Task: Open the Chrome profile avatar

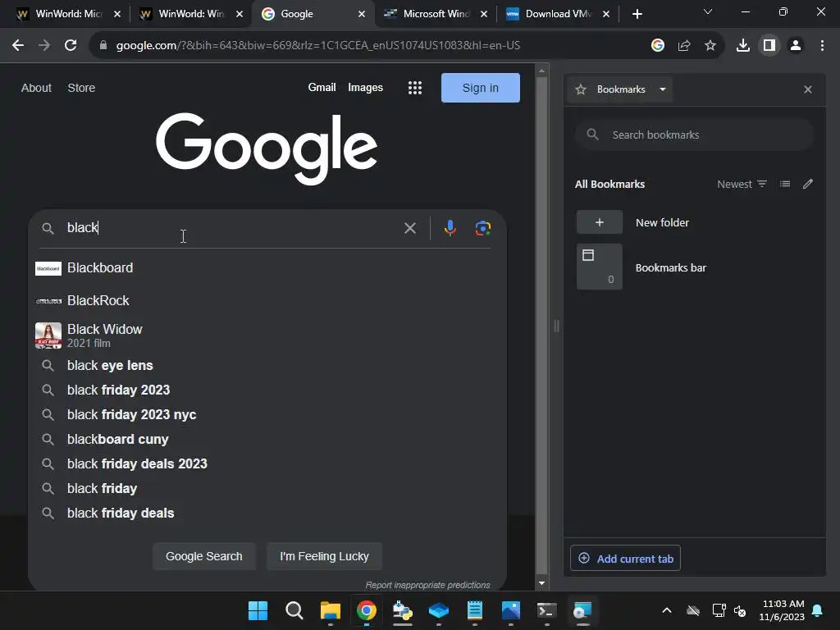Action: point(796,46)
